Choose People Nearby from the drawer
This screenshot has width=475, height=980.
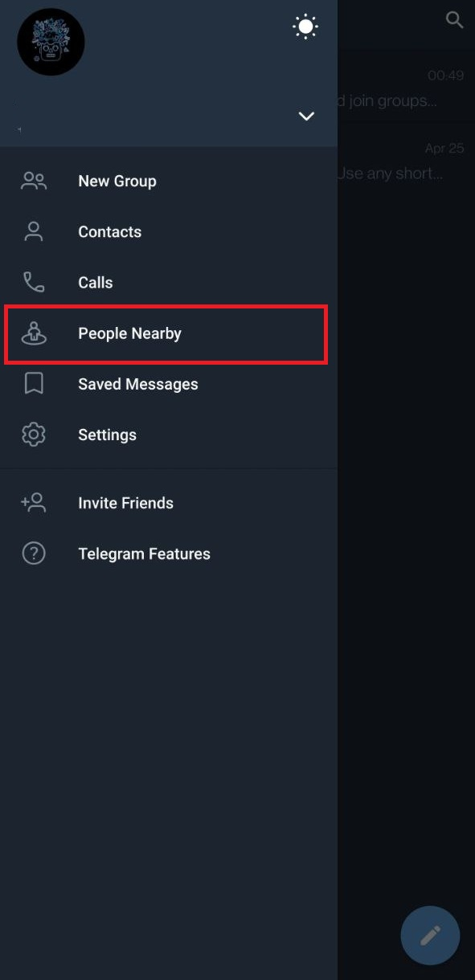[x=169, y=333]
